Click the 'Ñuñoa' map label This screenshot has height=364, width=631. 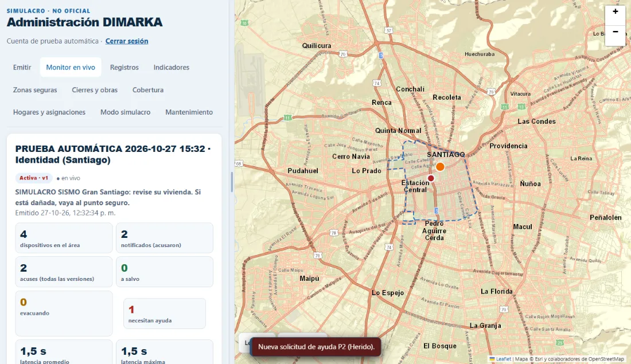tap(530, 184)
